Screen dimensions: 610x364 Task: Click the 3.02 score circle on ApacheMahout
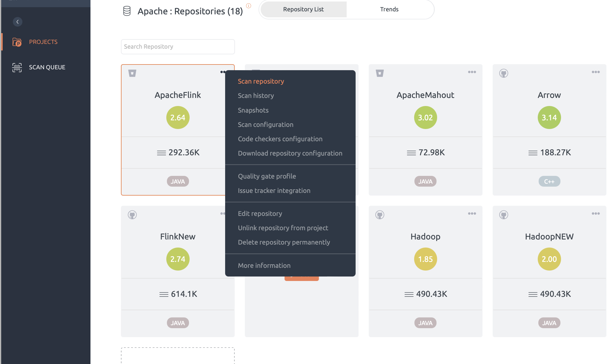(x=425, y=118)
